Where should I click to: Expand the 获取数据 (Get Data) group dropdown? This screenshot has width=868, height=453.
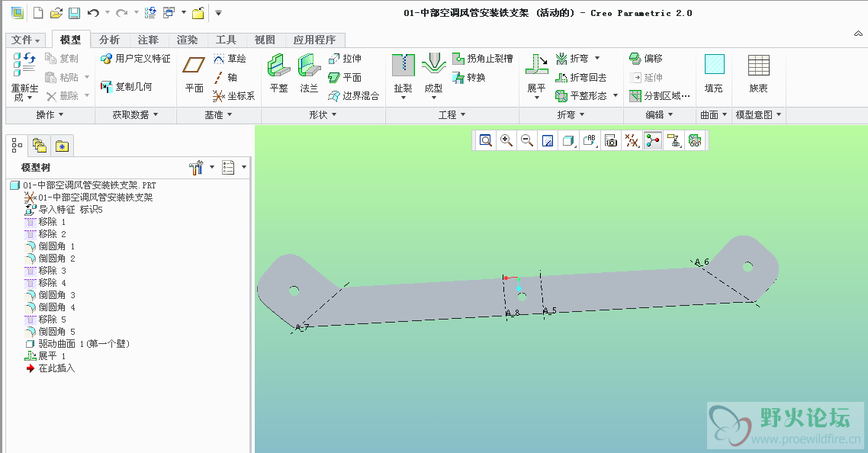135,114
